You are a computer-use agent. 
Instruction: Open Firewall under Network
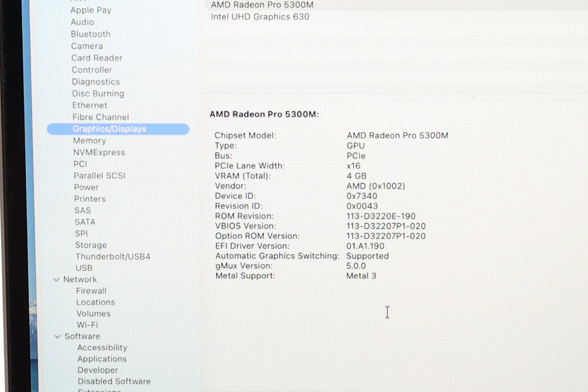click(x=91, y=291)
